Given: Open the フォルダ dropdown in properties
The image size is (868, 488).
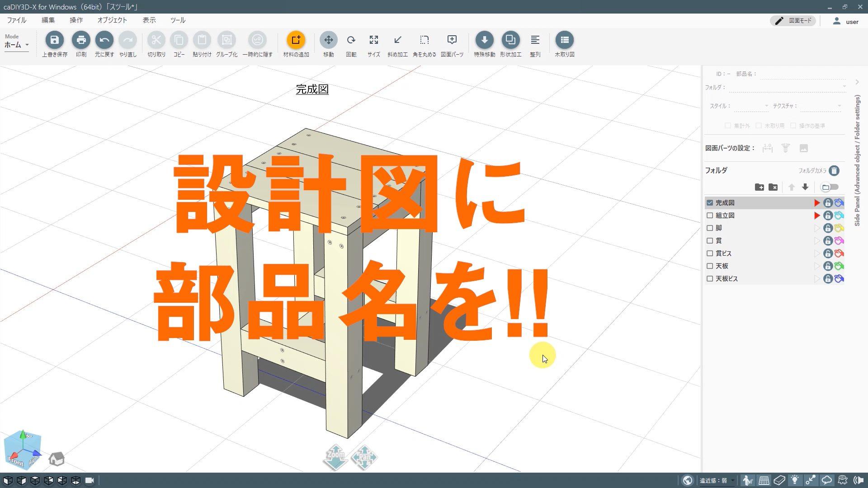Looking at the screenshot, I should 788,87.
